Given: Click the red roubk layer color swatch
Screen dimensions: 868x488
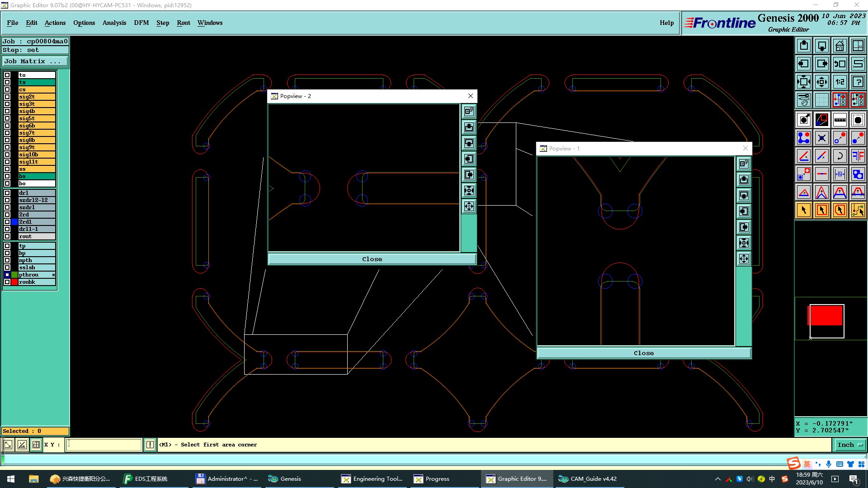Looking at the screenshot, I should tap(14, 282).
